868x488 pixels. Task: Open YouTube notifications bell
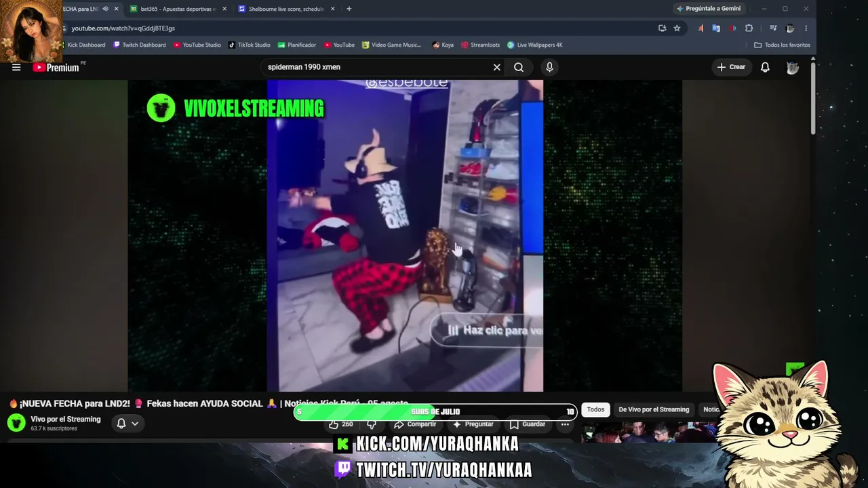click(x=765, y=67)
